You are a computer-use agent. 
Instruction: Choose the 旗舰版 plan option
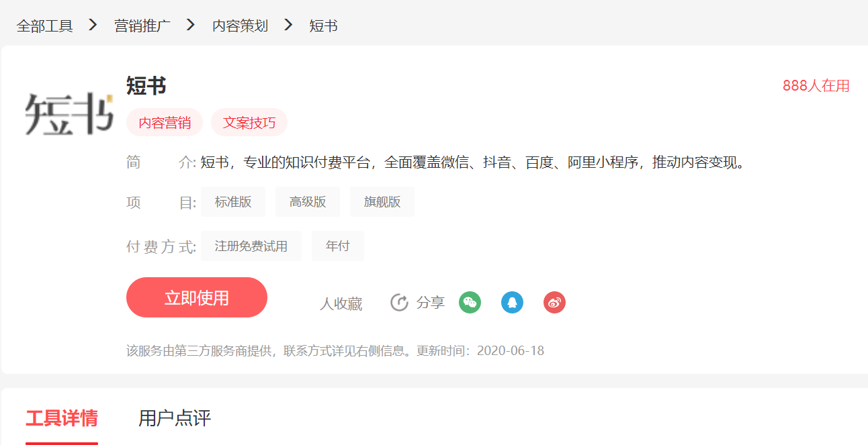pos(382,202)
